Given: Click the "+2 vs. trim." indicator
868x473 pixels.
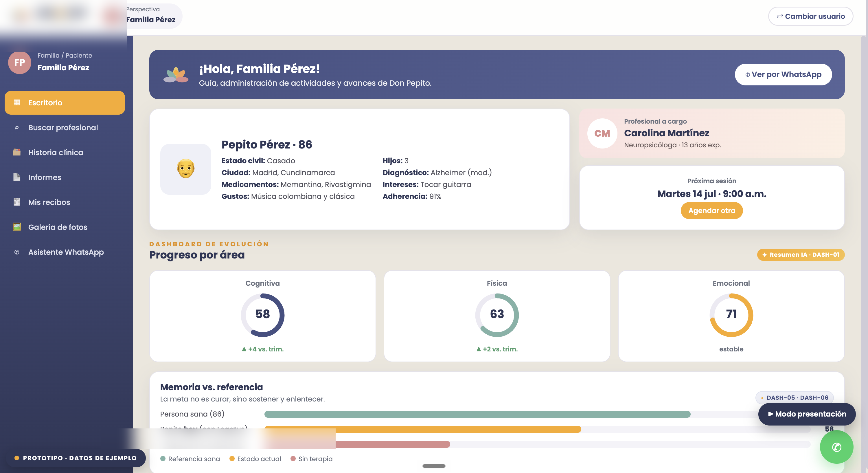Looking at the screenshot, I should click(497, 349).
